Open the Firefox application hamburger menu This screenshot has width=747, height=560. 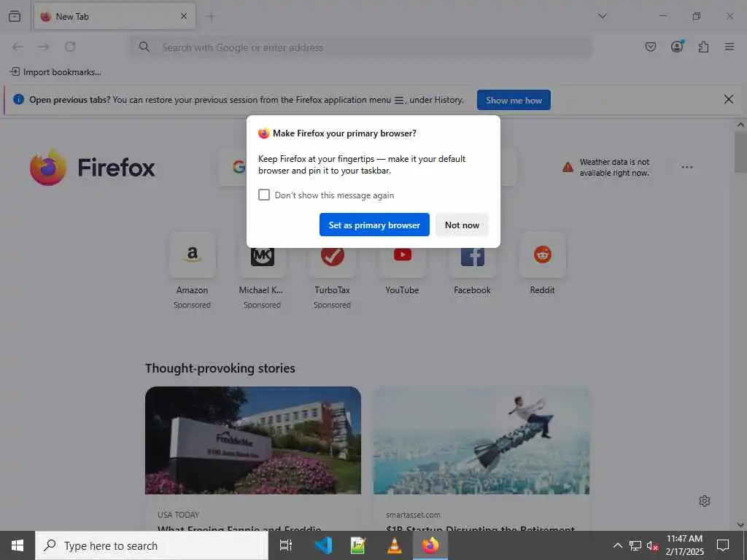(729, 47)
